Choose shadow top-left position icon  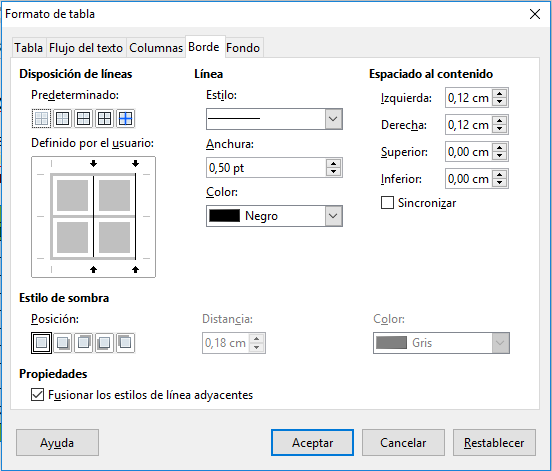(x=125, y=343)
